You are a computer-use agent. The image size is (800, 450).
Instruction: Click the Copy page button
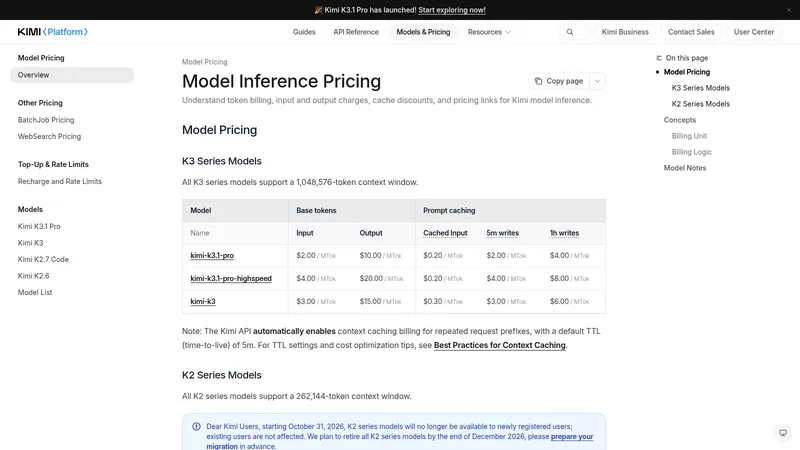tap(559, 81)
